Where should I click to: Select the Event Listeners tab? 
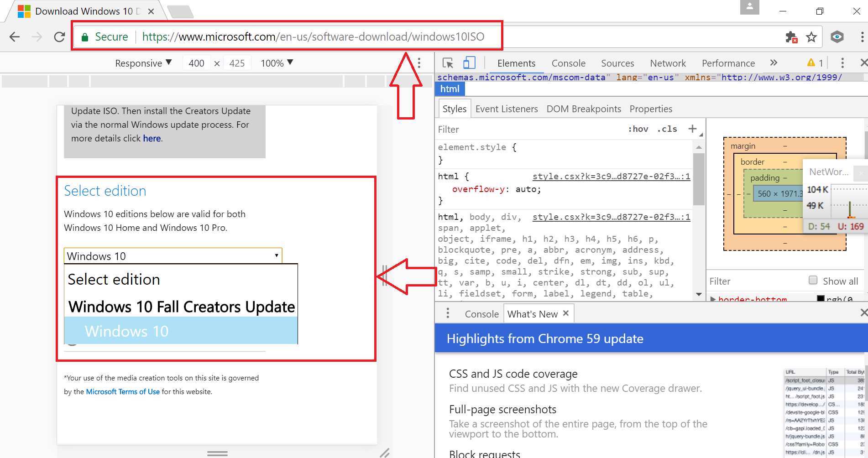tap(507, 109)
